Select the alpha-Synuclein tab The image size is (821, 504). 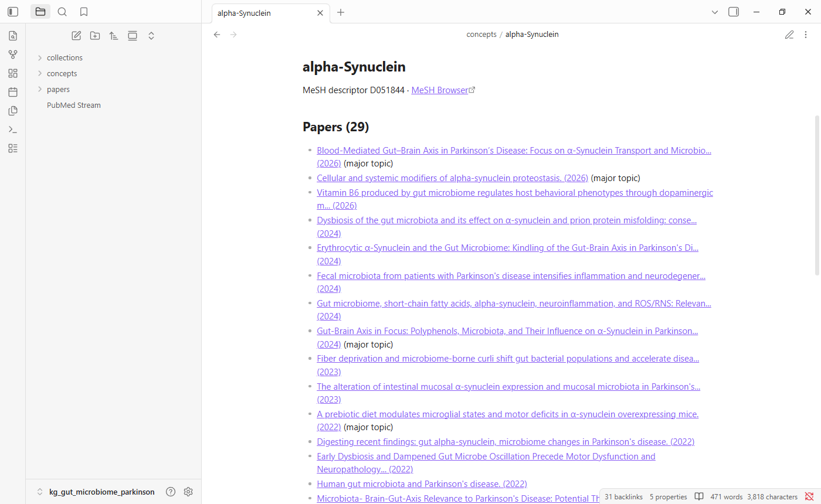(x=270, y=13)
